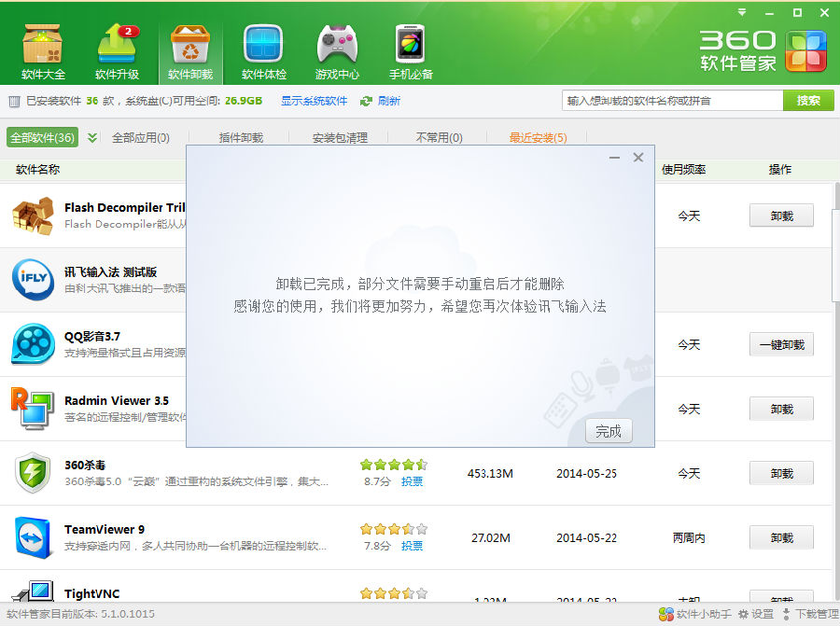Viewport: 840px width, 626px height.
Task: Click the Radmin Viewer 3.5 app icon
Action: [x=33, y=408]
